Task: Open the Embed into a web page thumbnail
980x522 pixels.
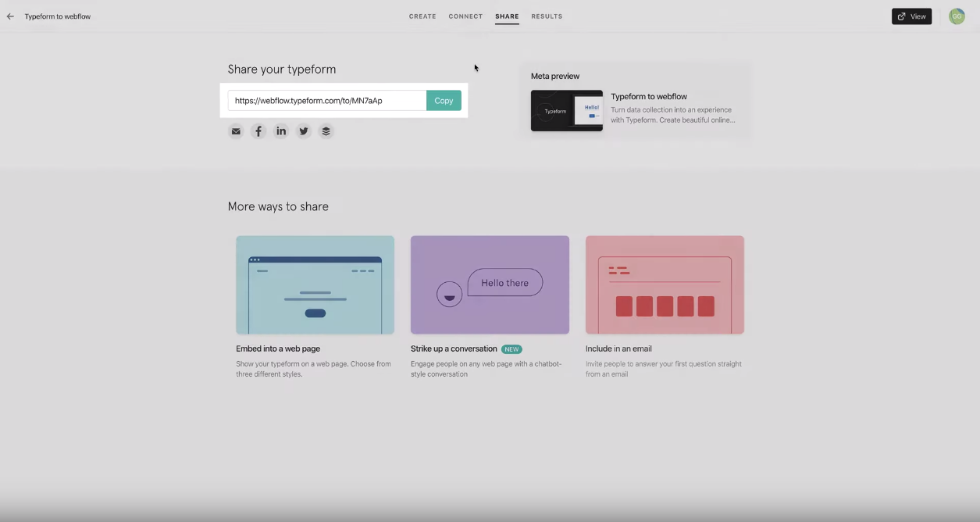Action: click(315, 285)
